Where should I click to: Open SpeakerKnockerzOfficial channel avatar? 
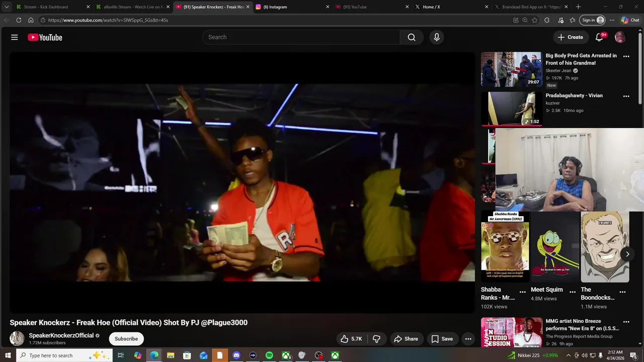(17, 338)
